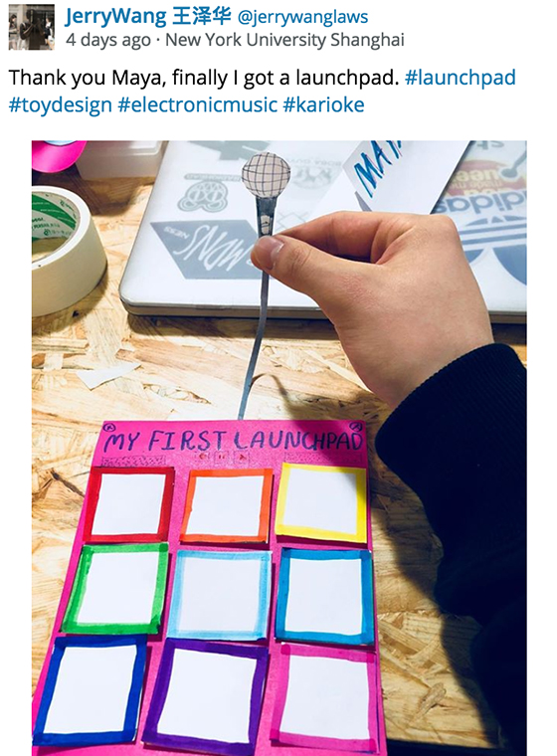Click the JerryWang 王泽华 display name
Image resolution: width=557 pixels, height=756 pixels.
[148, 17]
